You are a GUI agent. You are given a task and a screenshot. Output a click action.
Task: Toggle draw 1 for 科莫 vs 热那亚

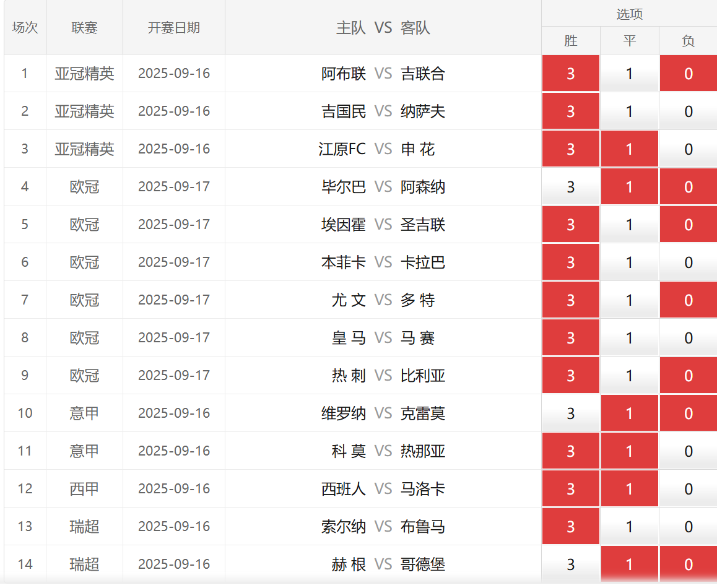(x=629, y=451)
